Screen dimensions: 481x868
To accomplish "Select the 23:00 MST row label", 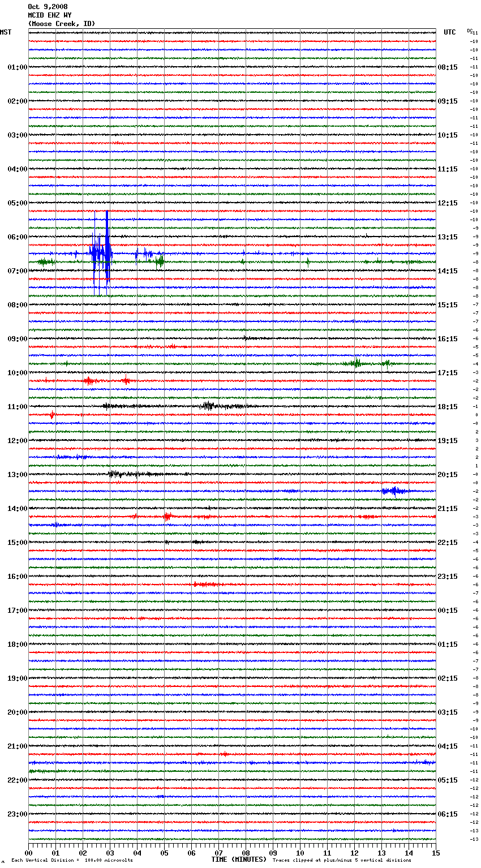I will pos(18,814).
